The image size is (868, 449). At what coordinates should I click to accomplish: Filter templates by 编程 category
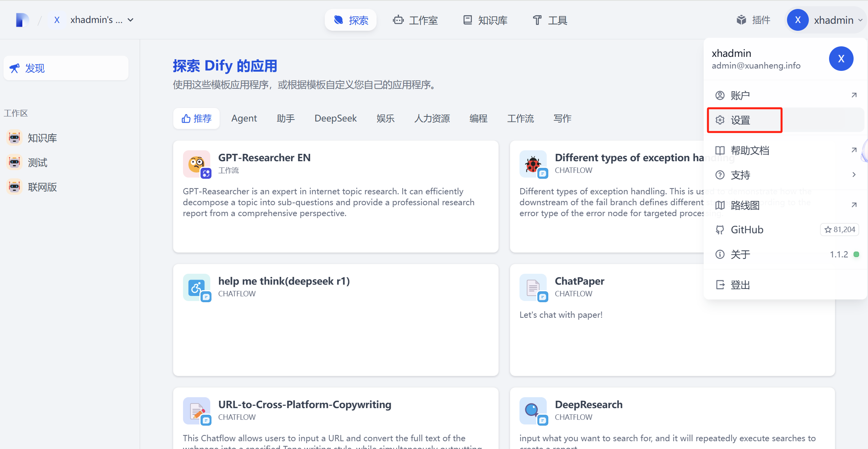click(x=479, y=118)
